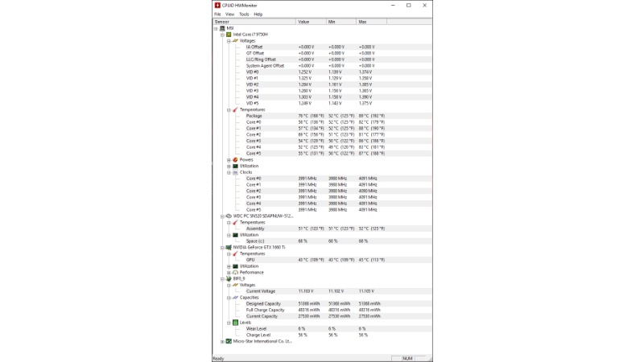Open the File menu
Screen dimensions: 644x362
pyautogui.click(x=217, y=14)
